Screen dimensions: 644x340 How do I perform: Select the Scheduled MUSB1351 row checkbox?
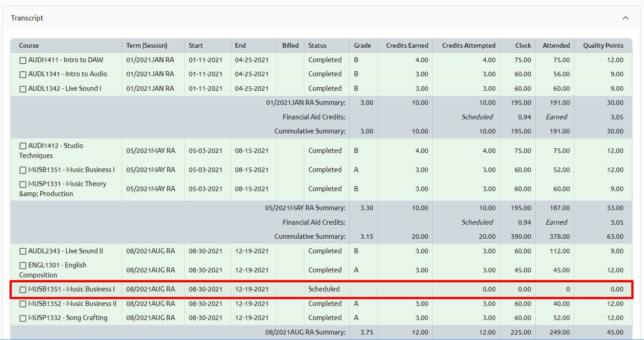[23, 290]
